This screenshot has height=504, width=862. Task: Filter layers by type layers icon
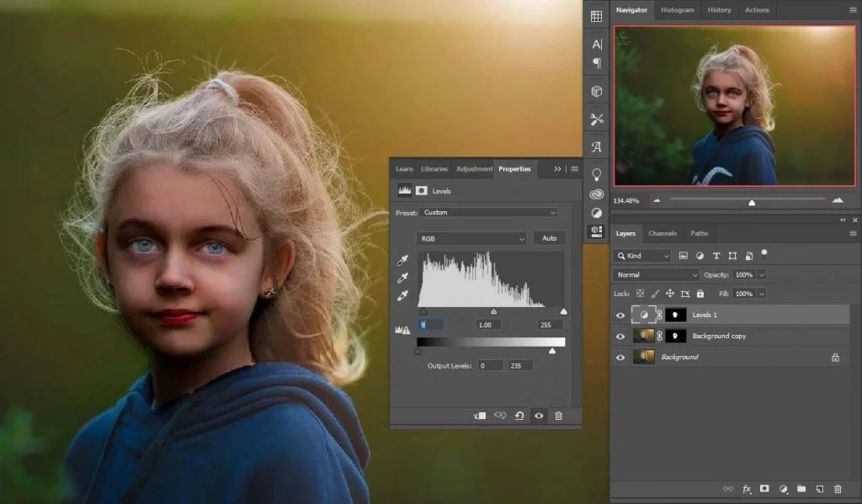point(716,256)
